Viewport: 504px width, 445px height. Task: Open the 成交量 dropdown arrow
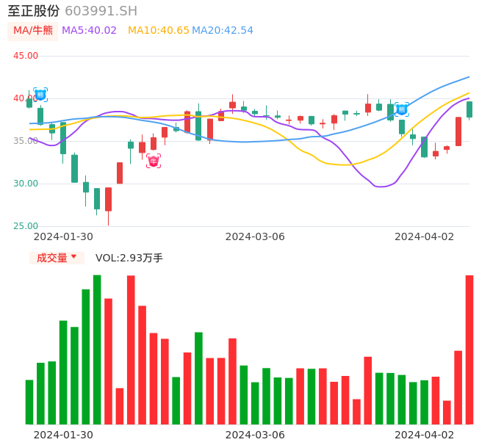(73, 257)
